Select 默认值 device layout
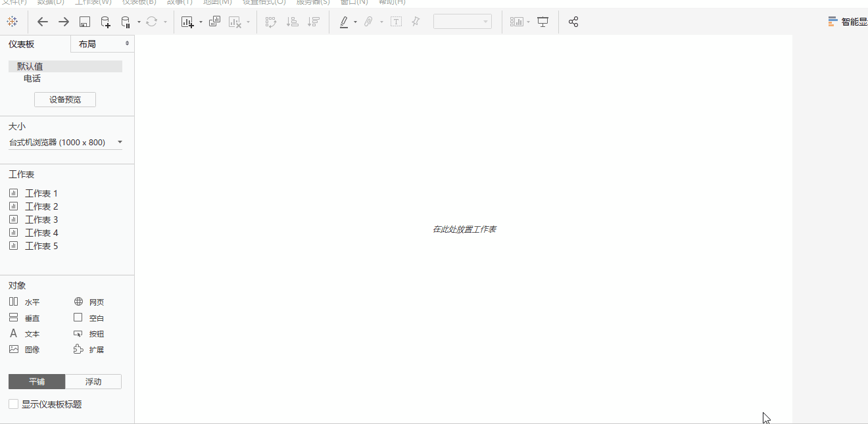Image resolution: width=868 pixels, height=424 pixels. coord(65,66)
